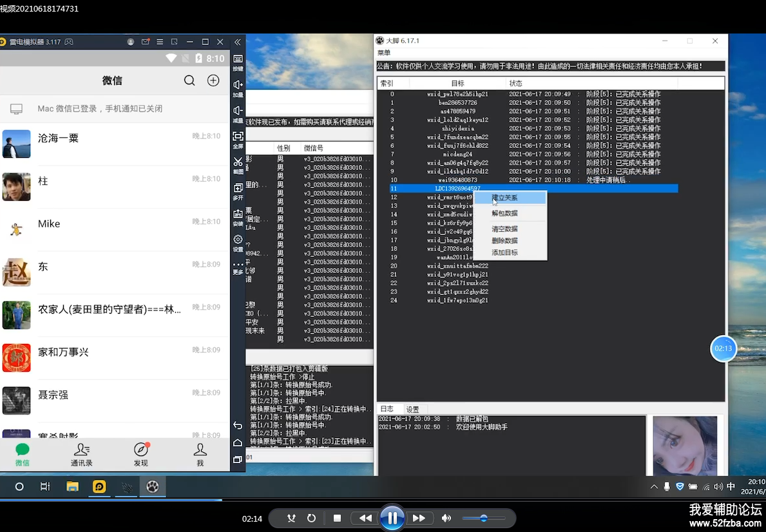Toggle the repeat playback button
This screenshot has height=532, width=766.
(x=311, y=518)
